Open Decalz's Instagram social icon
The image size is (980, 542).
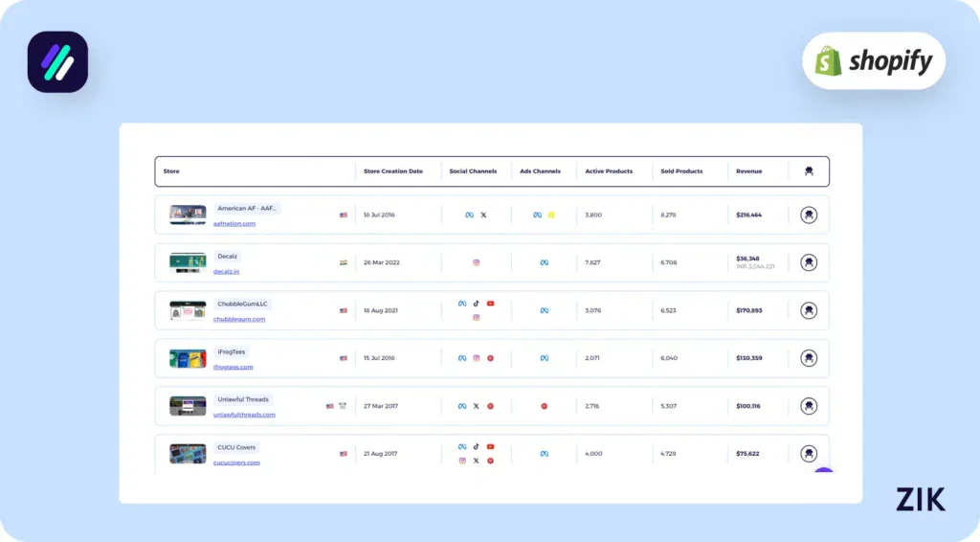point(477,262)
